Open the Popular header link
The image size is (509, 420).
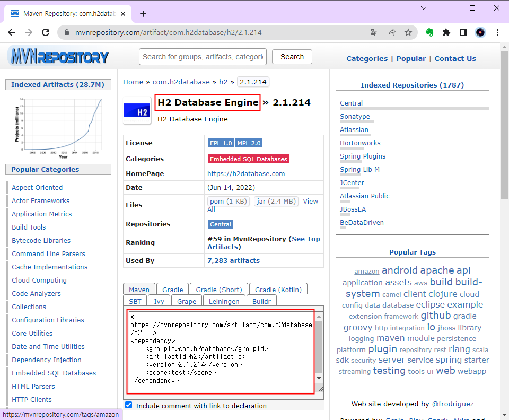click(411, 59)
